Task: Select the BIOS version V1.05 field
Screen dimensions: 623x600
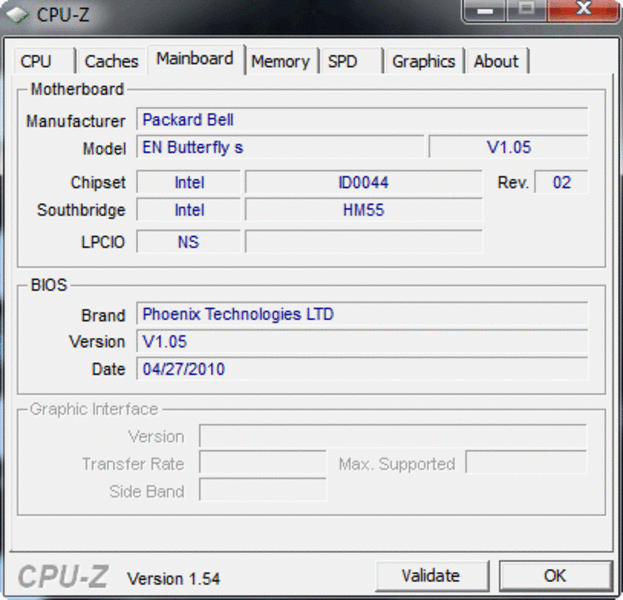Action: coord(362,341)
